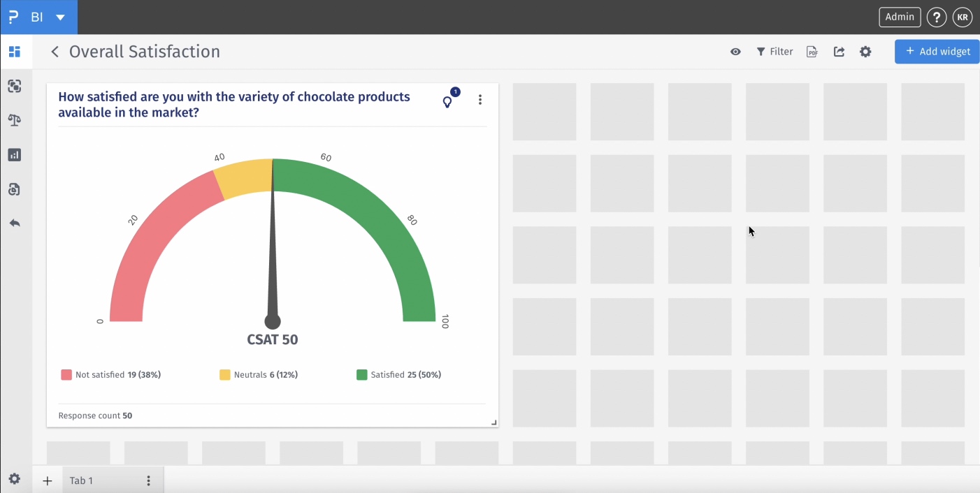Expand the BI product dropdown arrow

pyautogui.click(x=61, y=17)
